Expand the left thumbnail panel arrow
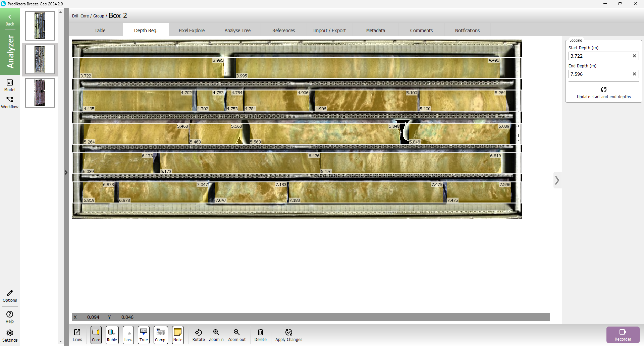This screenshot has height=346, width=644. [x=66, y=172]
